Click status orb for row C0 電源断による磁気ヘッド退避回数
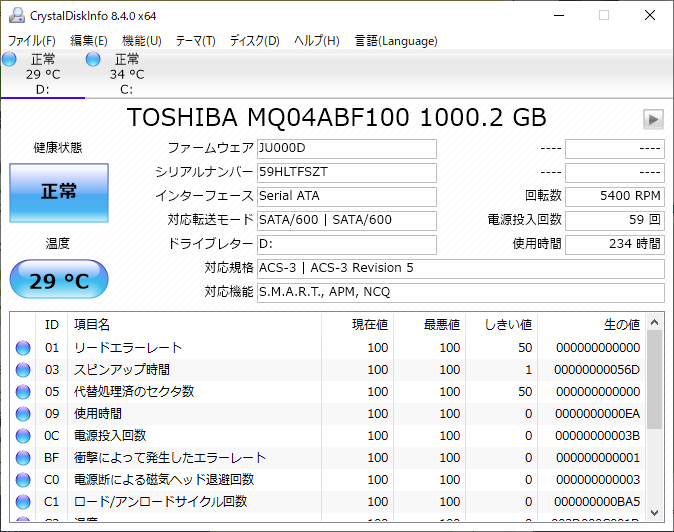 pos(23,480)
